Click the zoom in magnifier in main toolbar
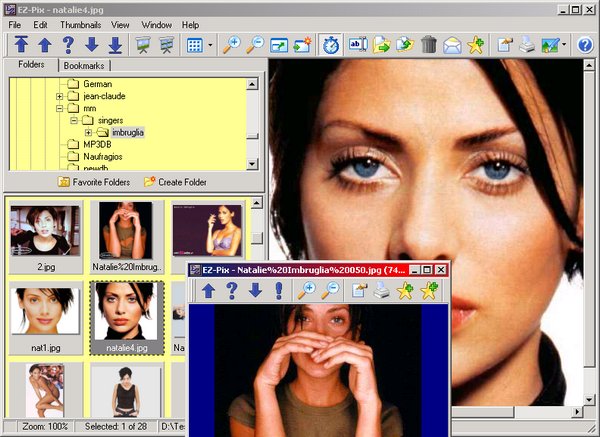Screen dimensions: 600x437 coord(231,44)
